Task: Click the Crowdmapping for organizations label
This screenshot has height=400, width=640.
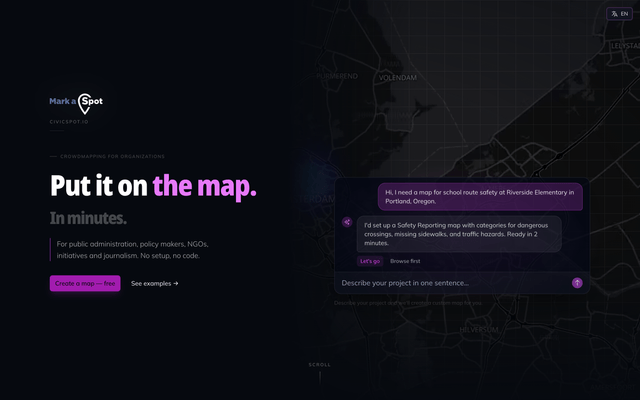Action: click(112, 156)
